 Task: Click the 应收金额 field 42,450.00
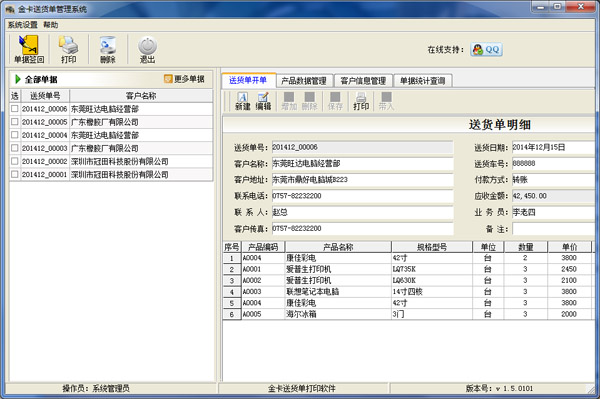coord(553,196)
